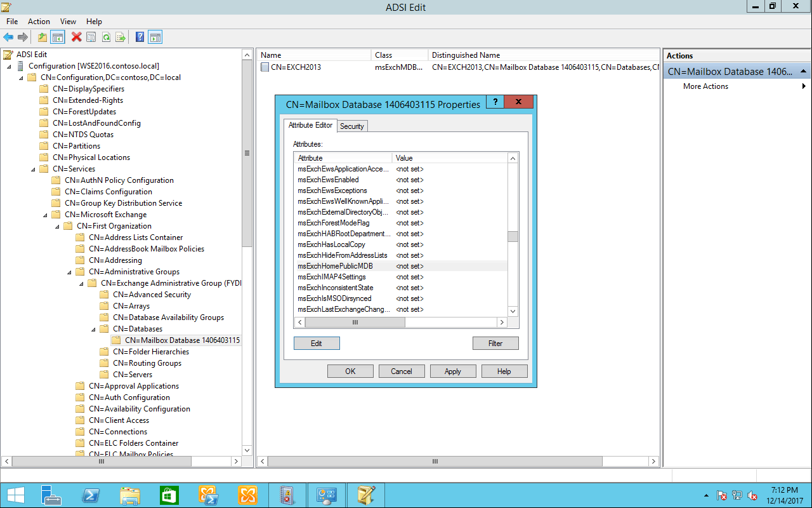Collapse the CN=Microsoft Exchange node

(45, 215)
